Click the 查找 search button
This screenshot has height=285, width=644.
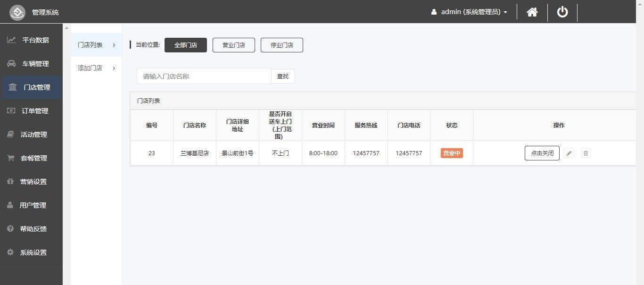click(x=283, y=76)
